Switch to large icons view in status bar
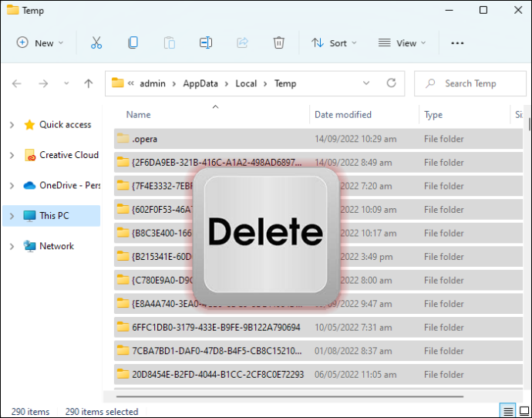 (524, 412)
